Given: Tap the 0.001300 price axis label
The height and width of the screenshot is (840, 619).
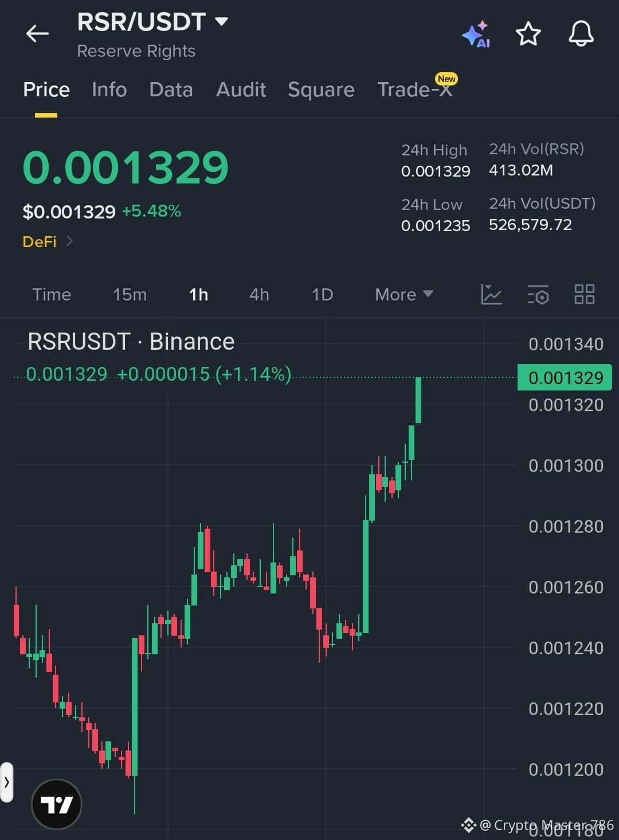Looking at the screenshot, I should (x=566, y=466).
